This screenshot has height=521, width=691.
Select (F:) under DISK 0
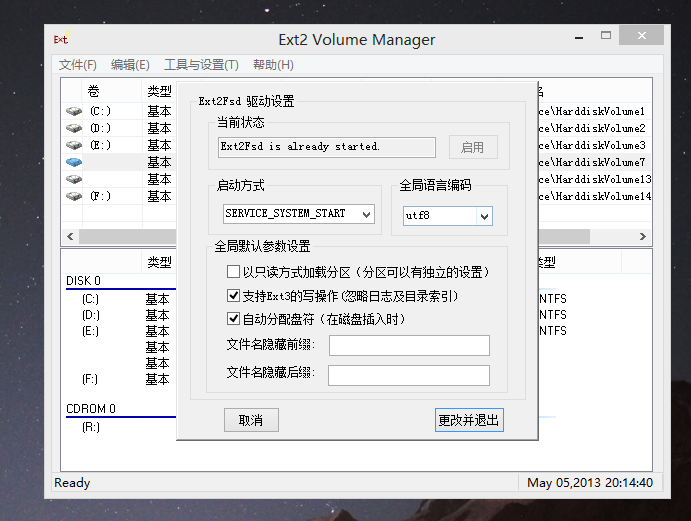pyautogui.click(x=90, y=379)
